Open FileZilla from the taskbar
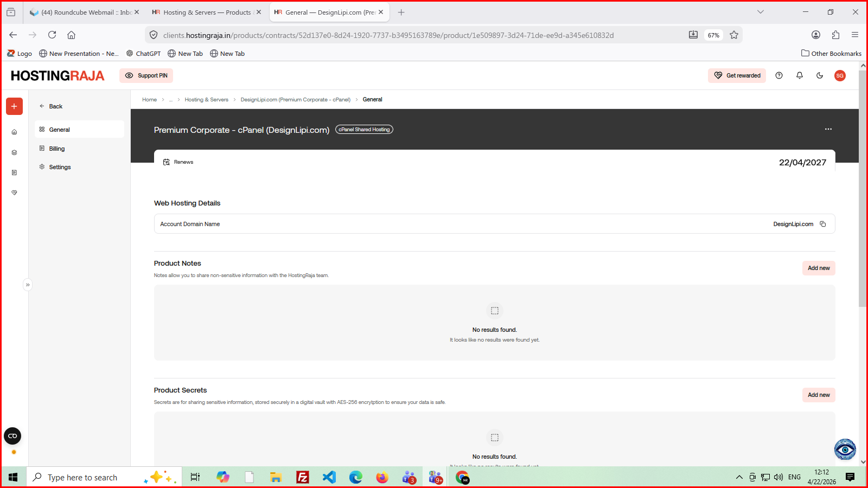 tap(302, 477)
